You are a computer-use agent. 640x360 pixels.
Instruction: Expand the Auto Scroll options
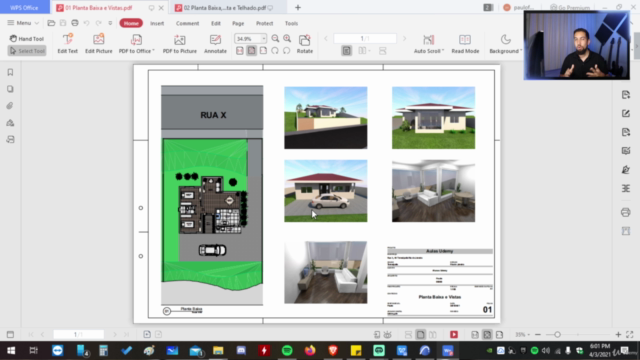coord(429,44)
